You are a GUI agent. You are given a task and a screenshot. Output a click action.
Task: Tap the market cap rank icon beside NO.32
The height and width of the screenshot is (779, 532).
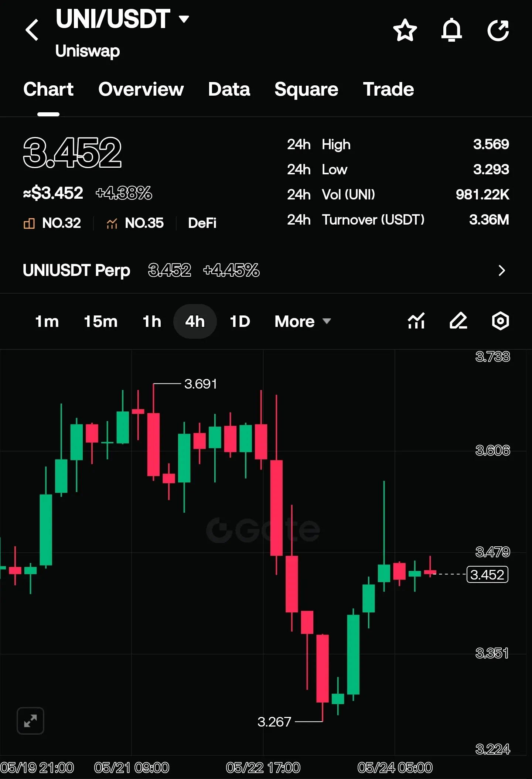point(29,223)
